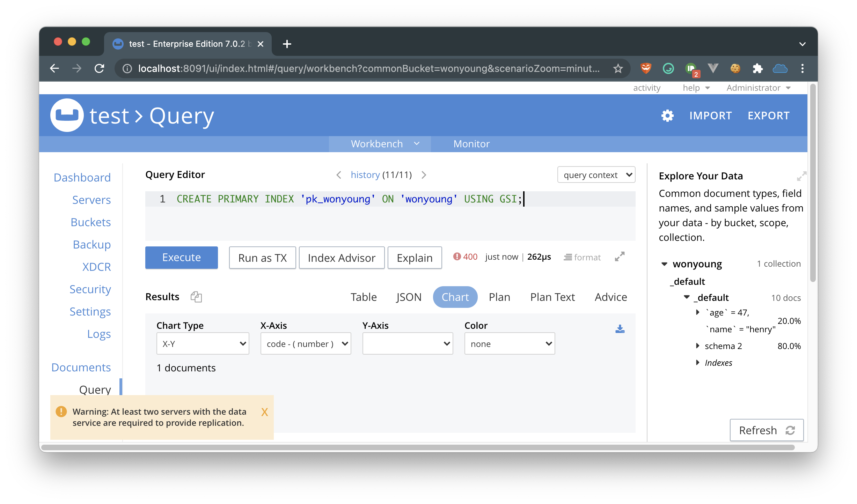
Task: Click the Couchbase logo in the header
Action: (67, 116)
